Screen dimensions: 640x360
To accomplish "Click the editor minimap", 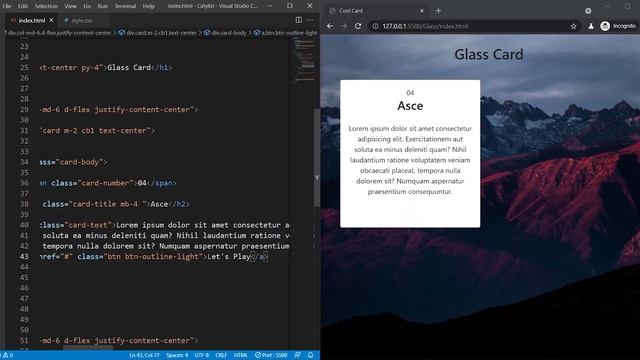I will [x=304, y=59].
